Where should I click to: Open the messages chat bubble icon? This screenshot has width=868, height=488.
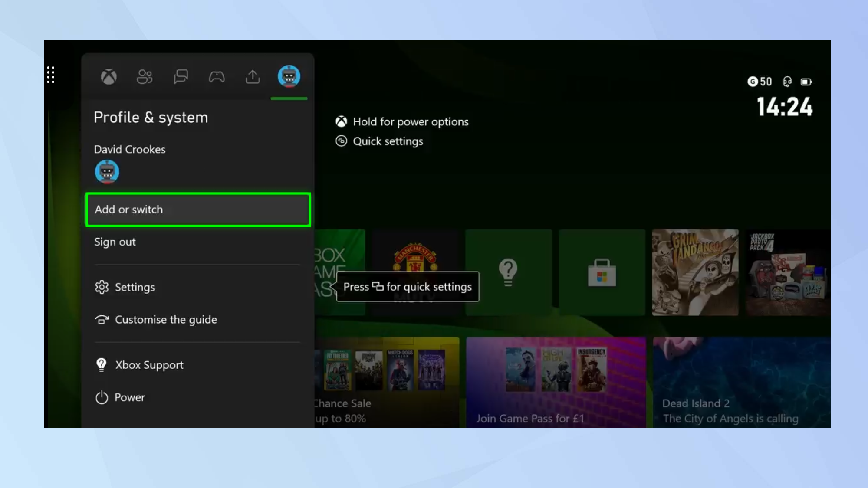[181, 77]
